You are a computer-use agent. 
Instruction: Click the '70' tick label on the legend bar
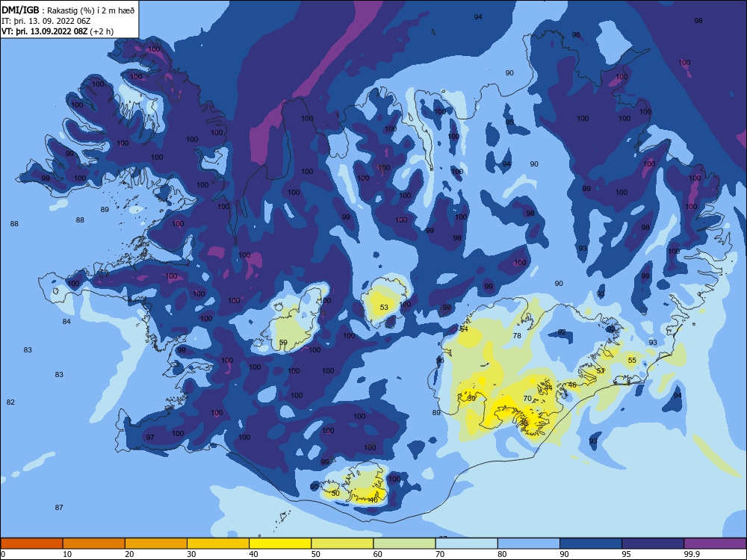tap(440, 554)
